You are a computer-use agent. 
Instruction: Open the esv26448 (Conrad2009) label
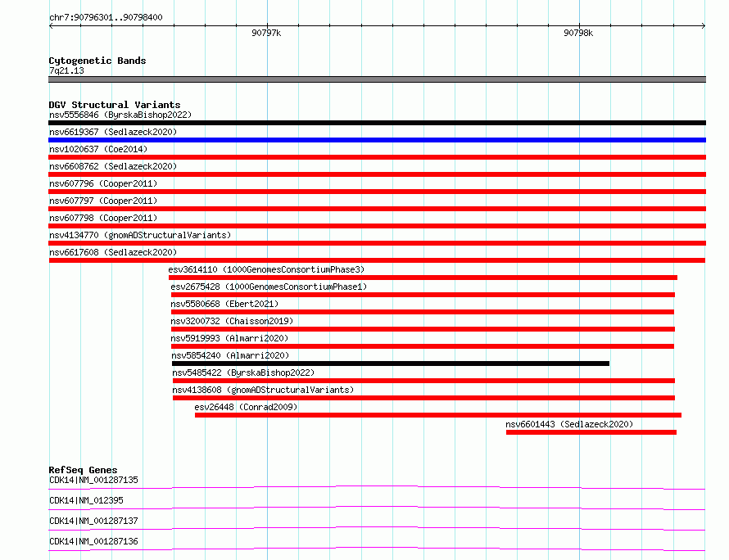[x=246, y=407]
